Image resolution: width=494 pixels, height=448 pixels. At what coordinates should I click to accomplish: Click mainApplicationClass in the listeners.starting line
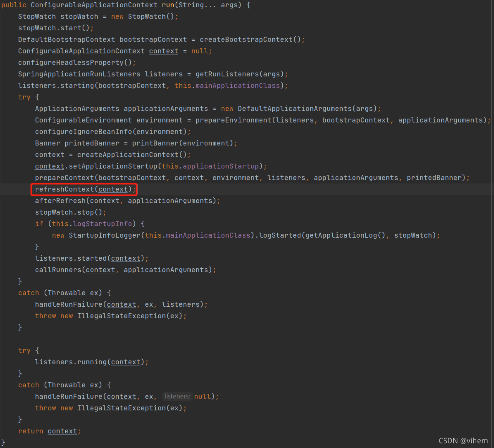[238, 86]
